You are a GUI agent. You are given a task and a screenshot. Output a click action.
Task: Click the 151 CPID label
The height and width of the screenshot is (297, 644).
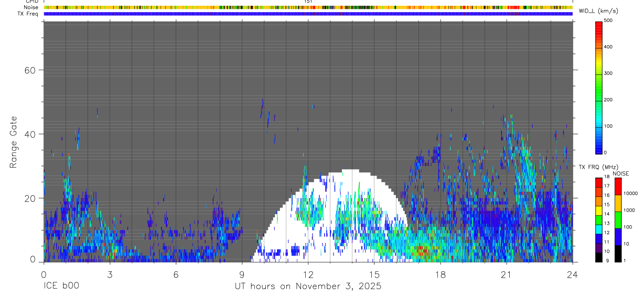click(x=308, y=2)
